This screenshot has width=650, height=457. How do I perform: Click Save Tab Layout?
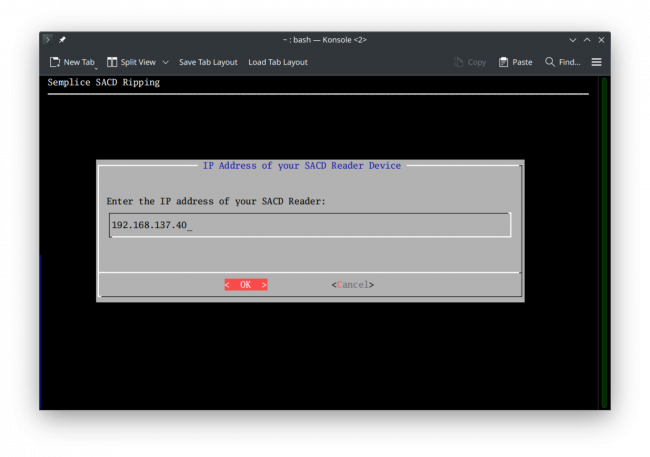[x=208, y=62]
